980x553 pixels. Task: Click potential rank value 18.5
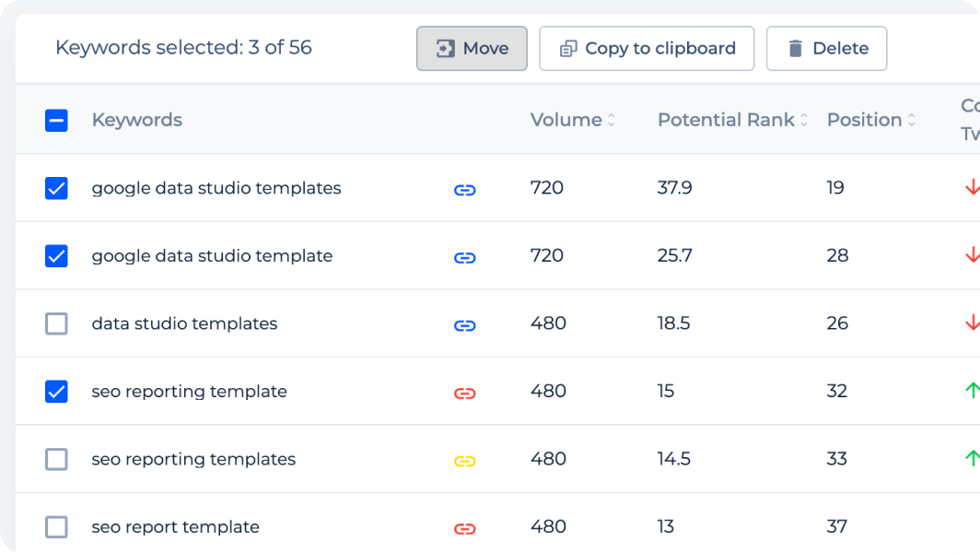pos(674,324)
